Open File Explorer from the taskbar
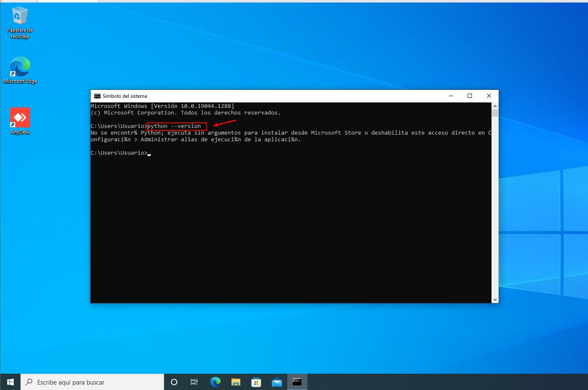 236,382
